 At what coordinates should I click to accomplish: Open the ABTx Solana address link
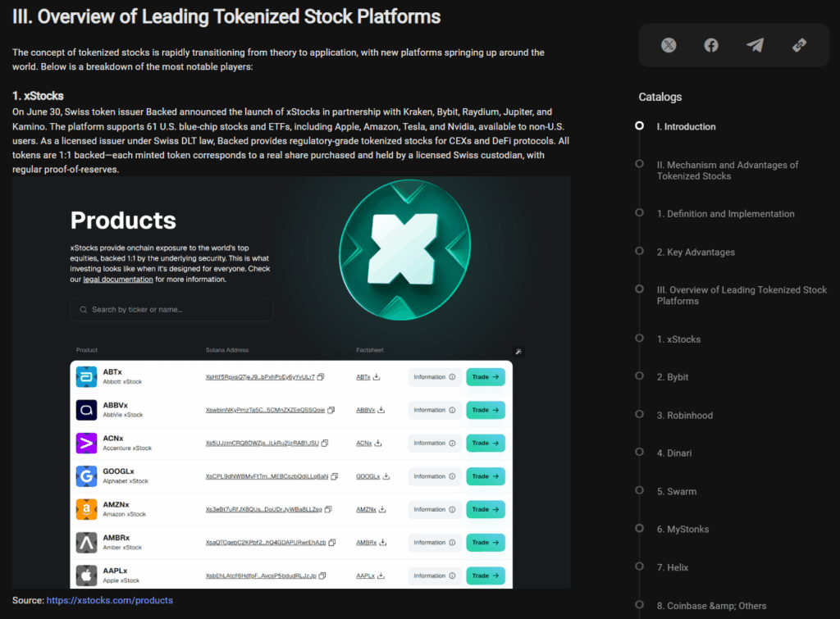260,377
